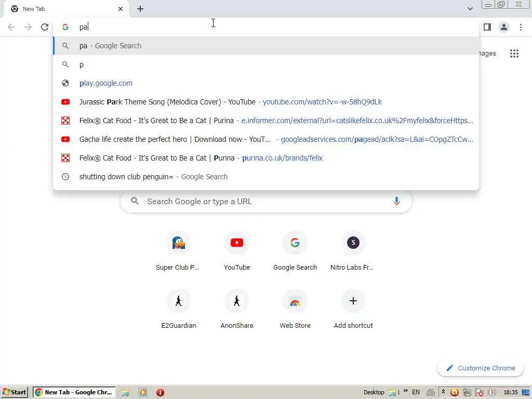Open a new tab with the plus button
Screen dimensions: 532x399
pos(140,9)
